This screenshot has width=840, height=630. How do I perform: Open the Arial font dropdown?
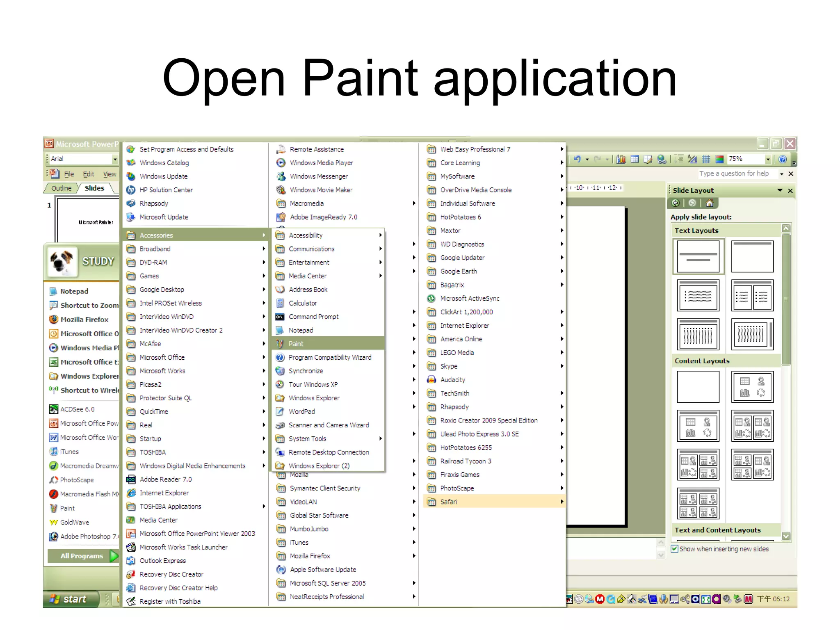tap(115, 159)
